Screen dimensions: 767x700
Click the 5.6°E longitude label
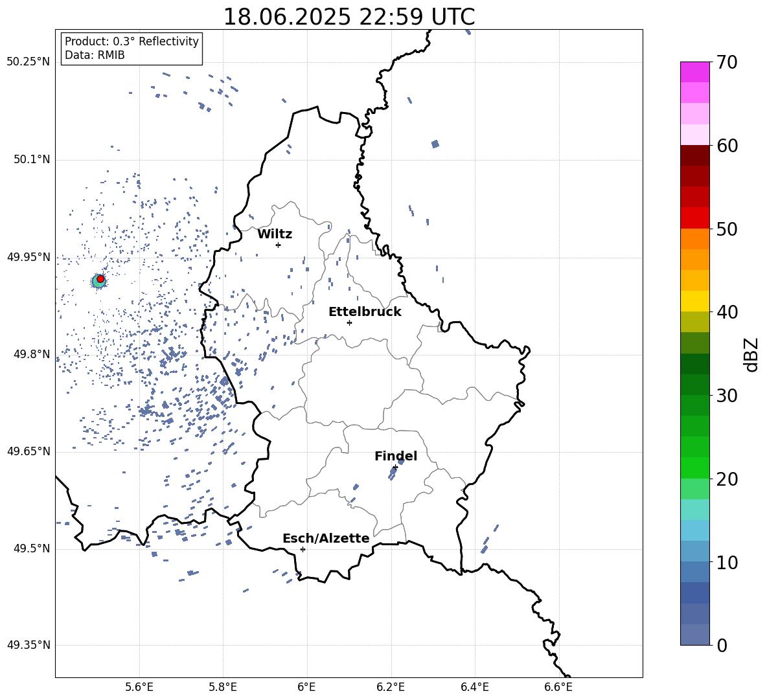[x=139, y=687]
